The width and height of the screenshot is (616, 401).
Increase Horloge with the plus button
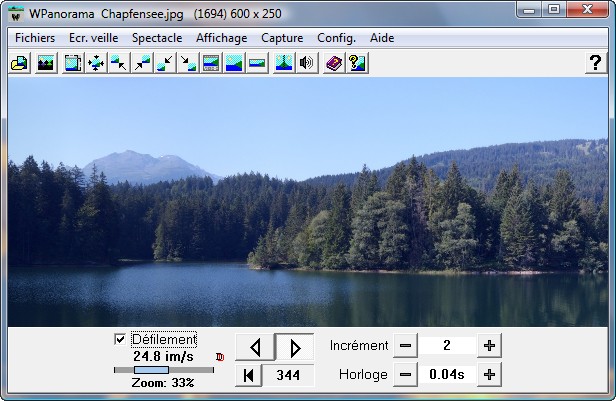click(490, 375)
